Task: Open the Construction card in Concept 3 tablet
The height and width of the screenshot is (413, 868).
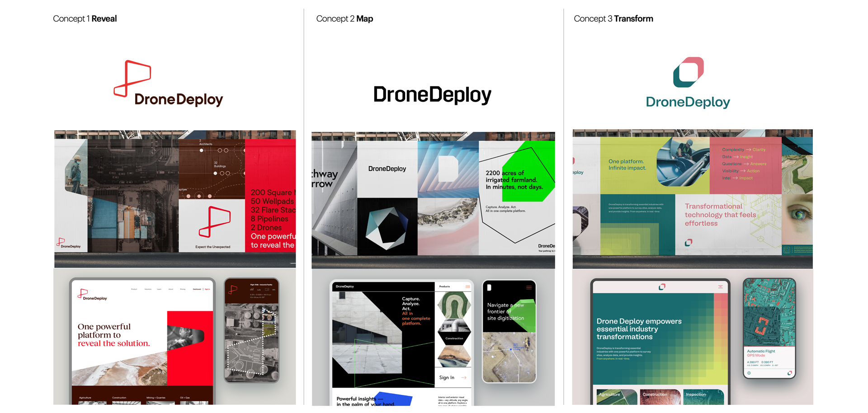Action: tap(660, 397)
